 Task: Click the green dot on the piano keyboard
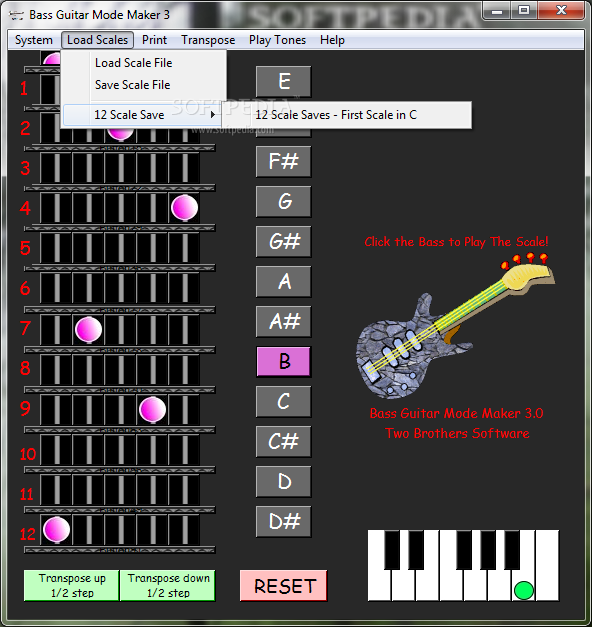click(x=524, y=590)
